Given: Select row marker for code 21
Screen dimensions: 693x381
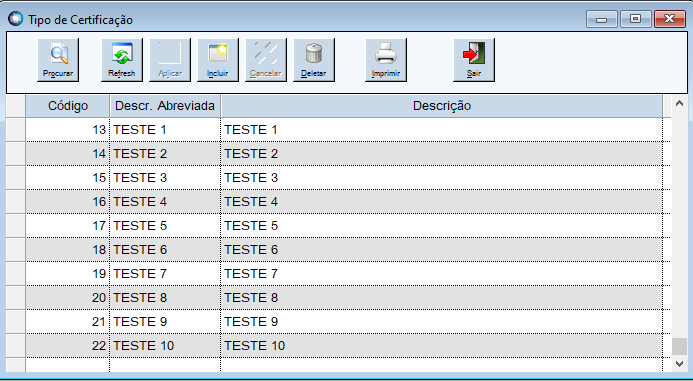Looking at the screenshot, I should [16, 321].
